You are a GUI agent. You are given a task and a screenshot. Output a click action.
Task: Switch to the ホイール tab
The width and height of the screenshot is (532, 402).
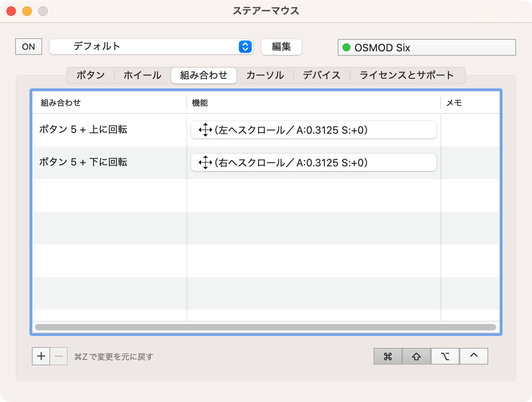click(143, 75)
